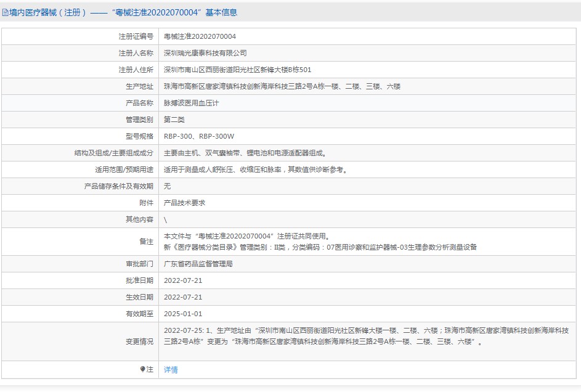Screen dimensions: 581x392
Task: Click the lightbulb icon next to 注
Action: point(142,369)
